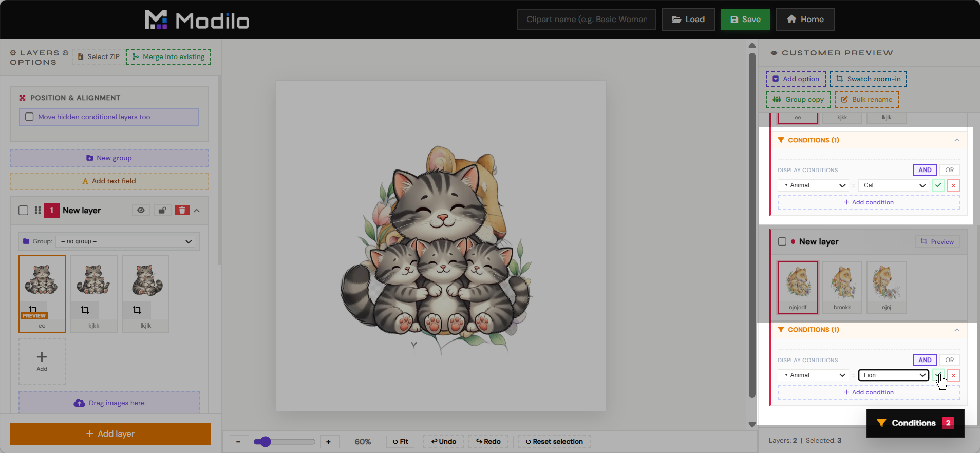
Task: Grab the drag handle of layer 1
Action: (37, 210)
